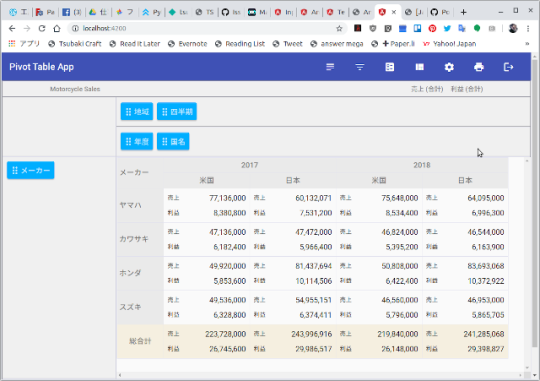Click the shield extension icon
Image resolution: width=540 pixels, height=381 pixels.
(373, 29)
